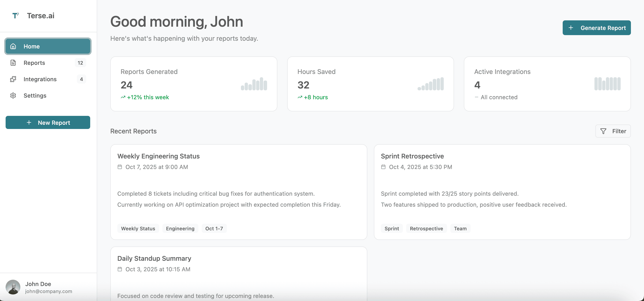Open Integrations from the sidebar
This screenshot has width=644, height=301.
[48, 79]
